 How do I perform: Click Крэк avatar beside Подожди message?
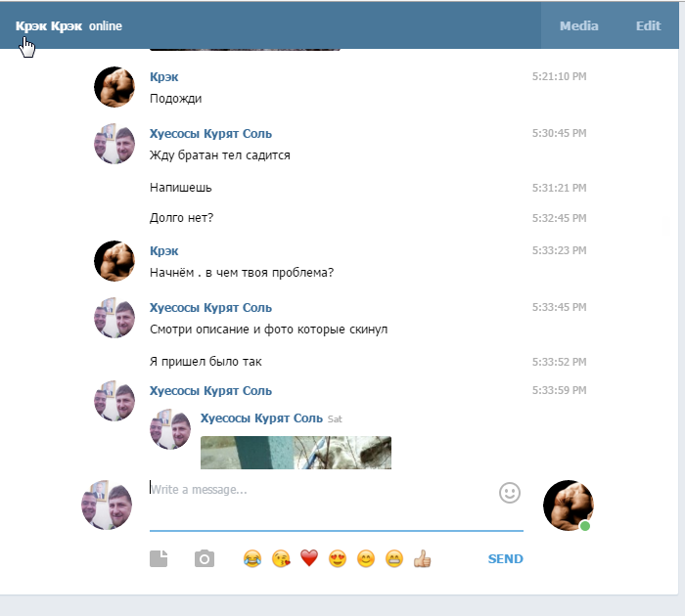[x=114, y=87]
